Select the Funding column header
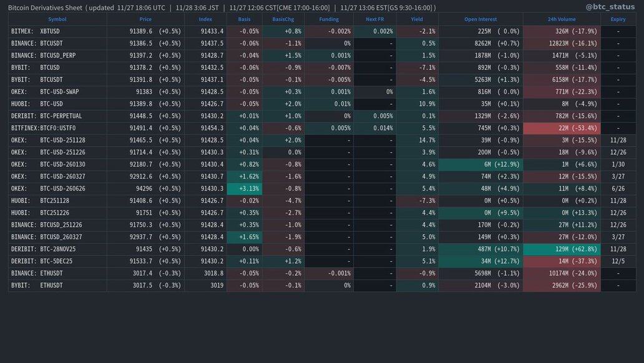The height and width of the screenshot is (363, 644). 329,19
